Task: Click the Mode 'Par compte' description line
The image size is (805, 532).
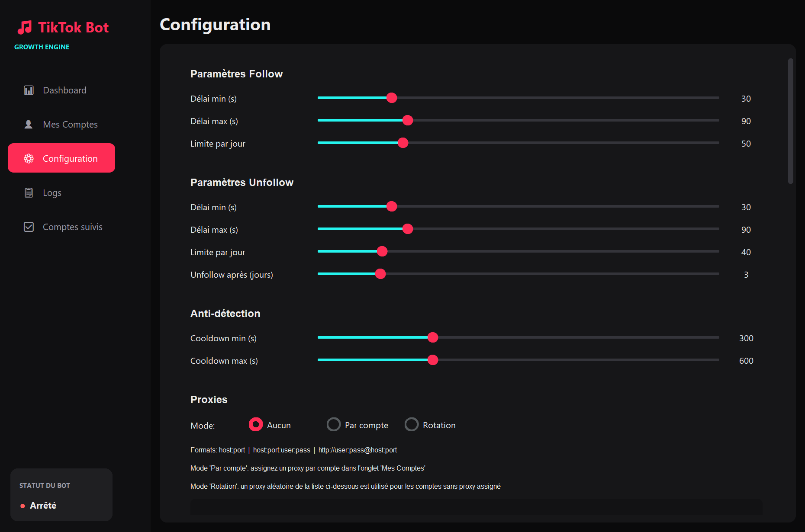Action: (x=308, y=468)
